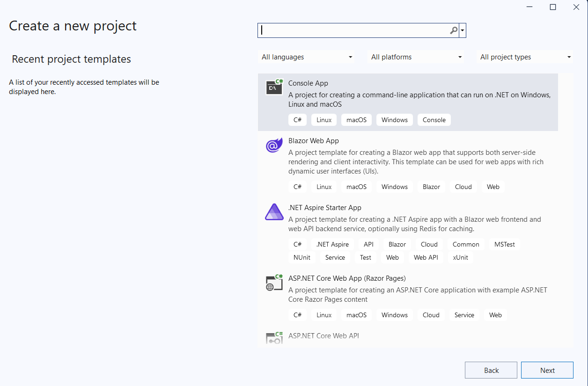Open the All platforms dropdown
This screenshot has width=588, height=386.
coord(415,57)
